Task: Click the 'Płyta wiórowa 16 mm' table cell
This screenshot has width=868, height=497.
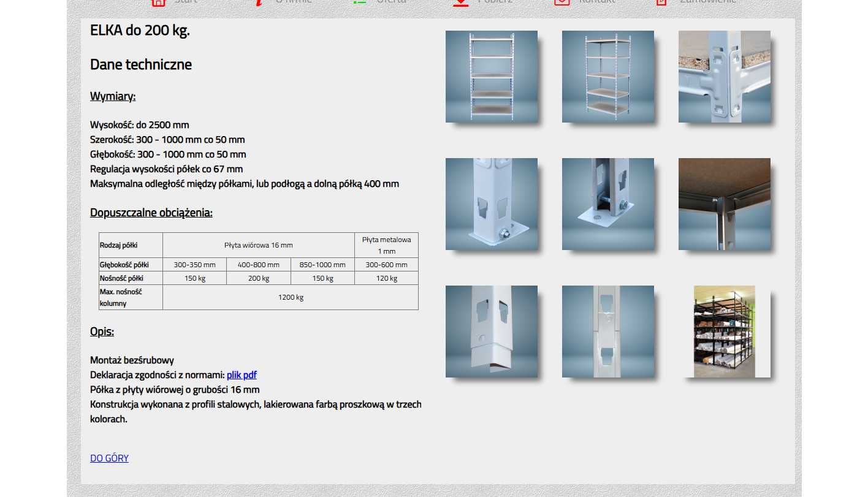Action: point(259,245)
